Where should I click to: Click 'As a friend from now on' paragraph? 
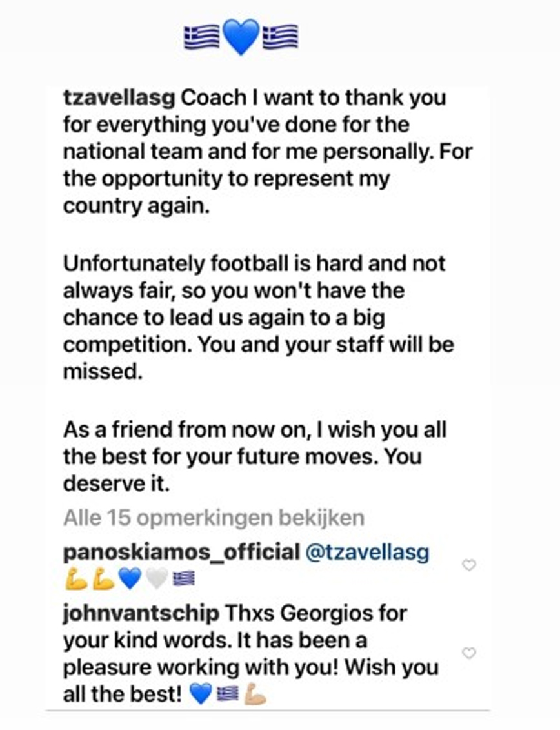pyautogui.click(x=255, y=456)
